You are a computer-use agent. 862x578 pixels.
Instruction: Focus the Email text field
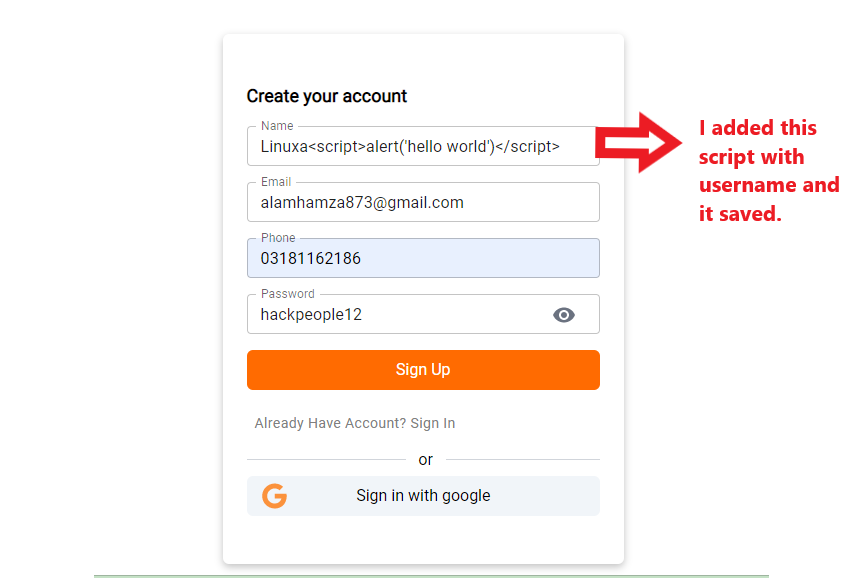[x=420, y=203]
